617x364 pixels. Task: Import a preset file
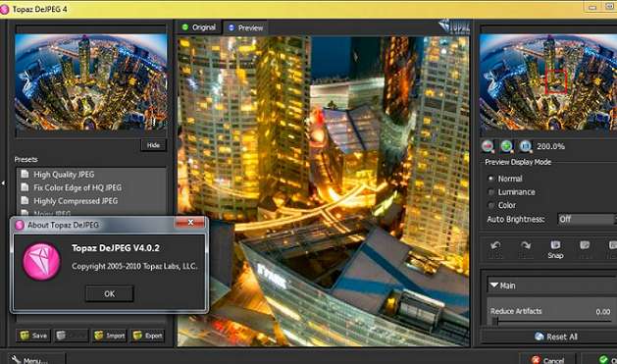(x=110, y=336)
